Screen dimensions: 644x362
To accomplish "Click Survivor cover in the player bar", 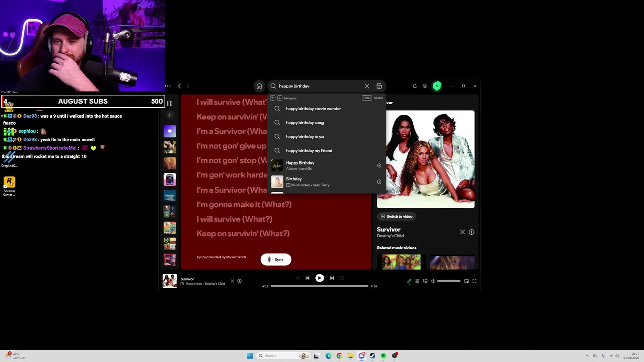I will 170,281.
